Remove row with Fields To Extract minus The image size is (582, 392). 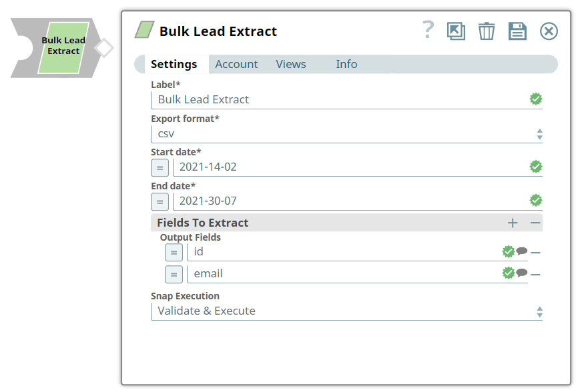(535, 223)
